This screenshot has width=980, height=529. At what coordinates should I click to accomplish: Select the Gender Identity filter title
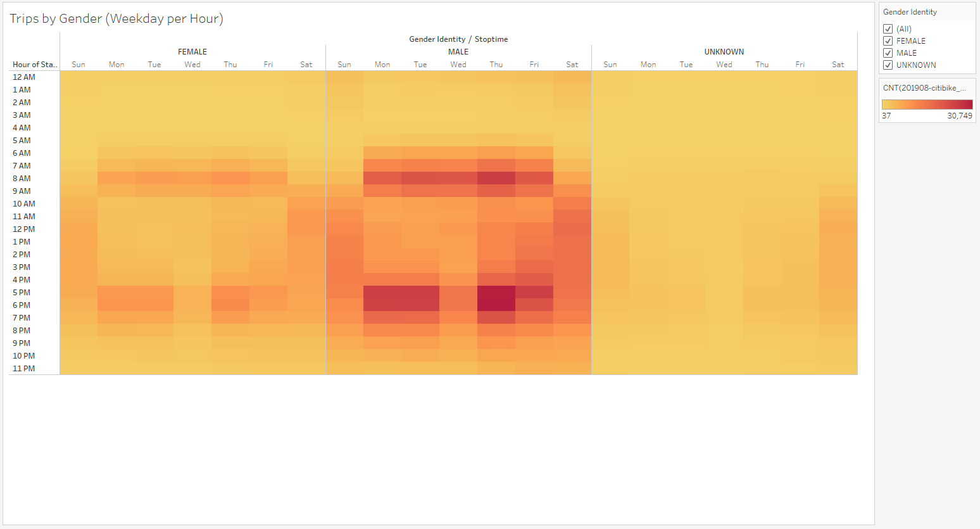click(x=910, y=12)
